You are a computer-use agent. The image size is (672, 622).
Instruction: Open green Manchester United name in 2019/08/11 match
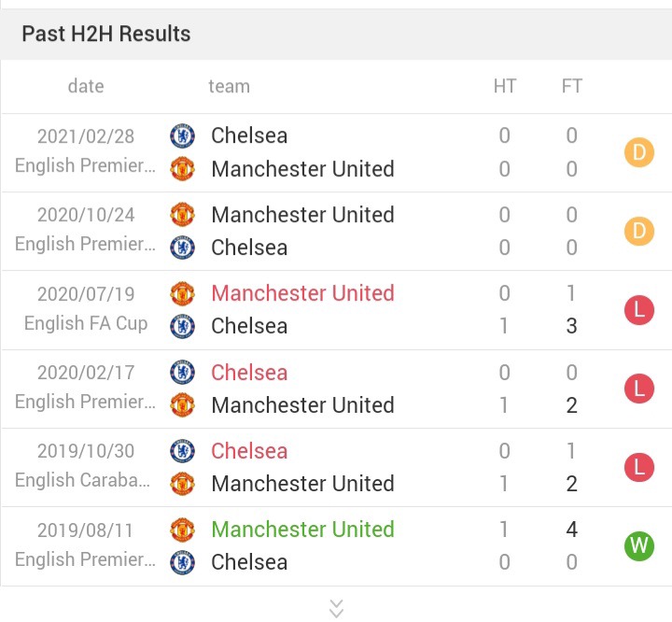(x=302, y=530)
